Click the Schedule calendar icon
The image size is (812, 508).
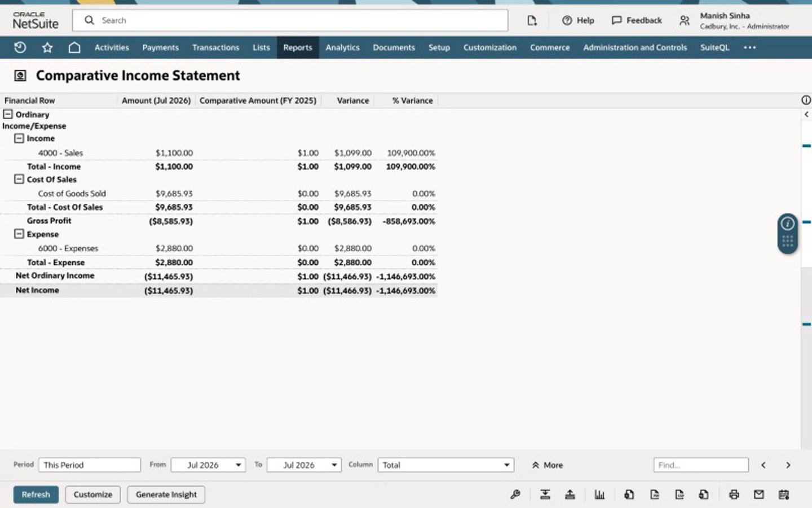click(x=784, y=494)
